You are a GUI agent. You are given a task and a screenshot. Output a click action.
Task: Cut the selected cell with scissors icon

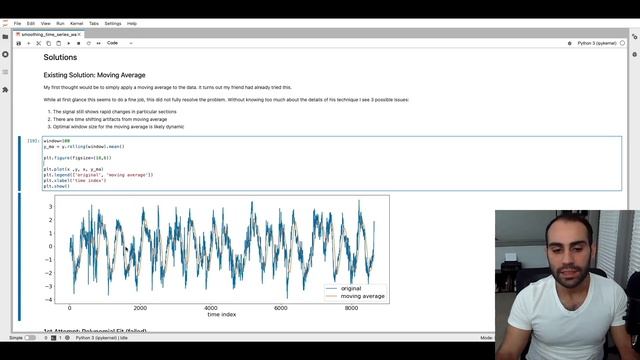point(38,43)
